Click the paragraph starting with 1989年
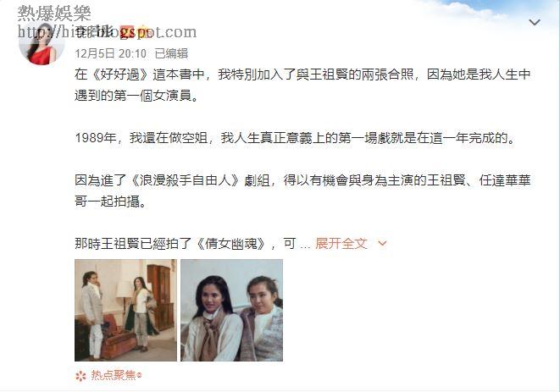The width and height of the screenshot is (560, 392). coord(296,138)
